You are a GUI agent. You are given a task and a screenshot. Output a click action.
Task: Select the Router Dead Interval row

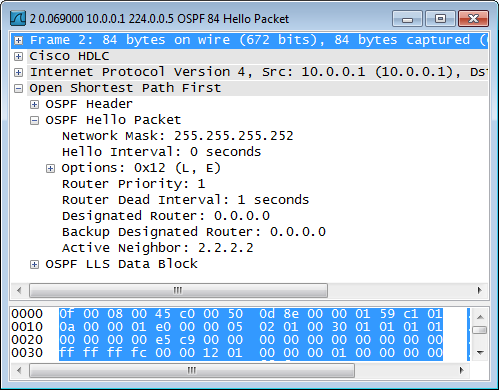pyautogui.click(x=185, y=200)
